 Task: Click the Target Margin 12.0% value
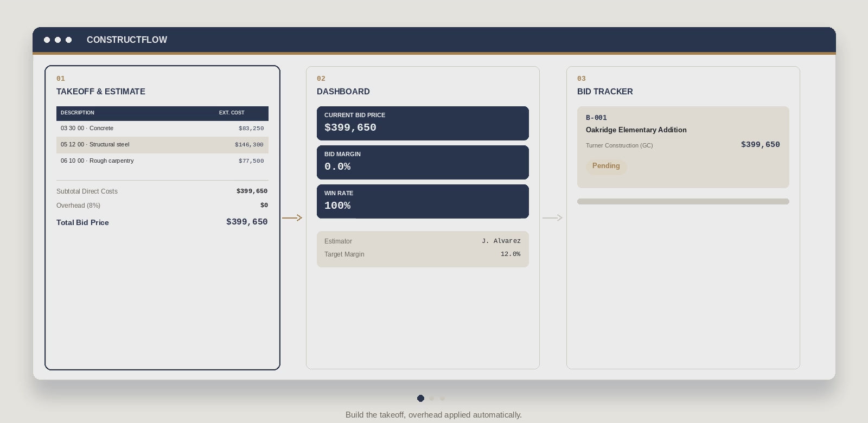pos(510,254)
